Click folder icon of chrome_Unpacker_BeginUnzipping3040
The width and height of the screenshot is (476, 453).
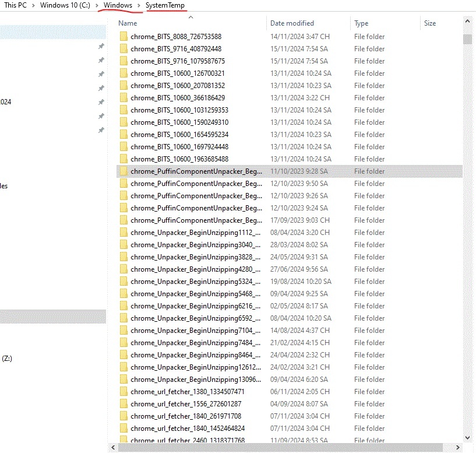coord(124,245)
